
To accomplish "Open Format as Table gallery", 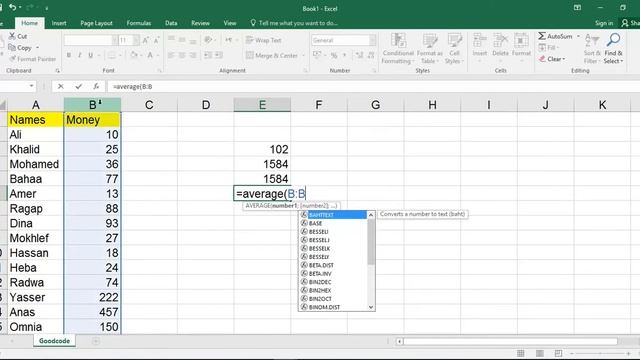I will (x=429, y=48).
